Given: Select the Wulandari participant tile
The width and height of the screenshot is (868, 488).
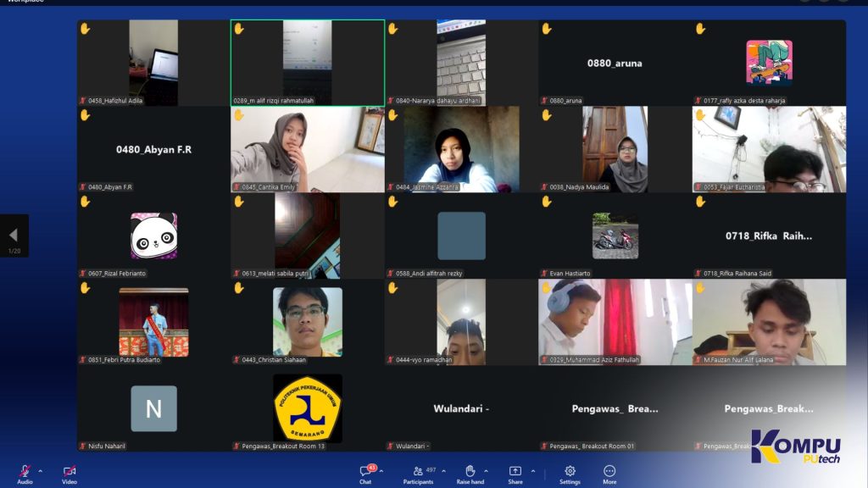Looking at the screenshot, I should point(461,408).
